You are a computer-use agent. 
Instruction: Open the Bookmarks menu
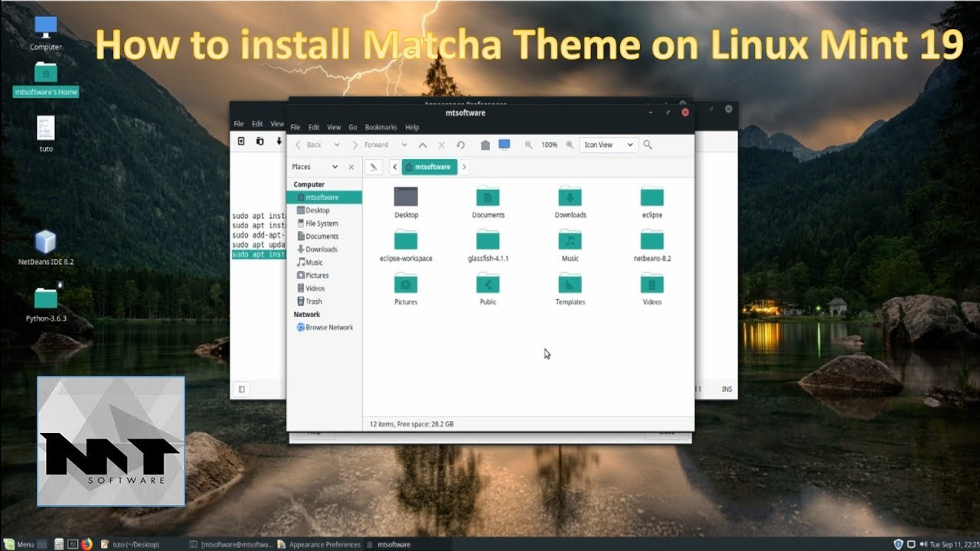[381, 127]
